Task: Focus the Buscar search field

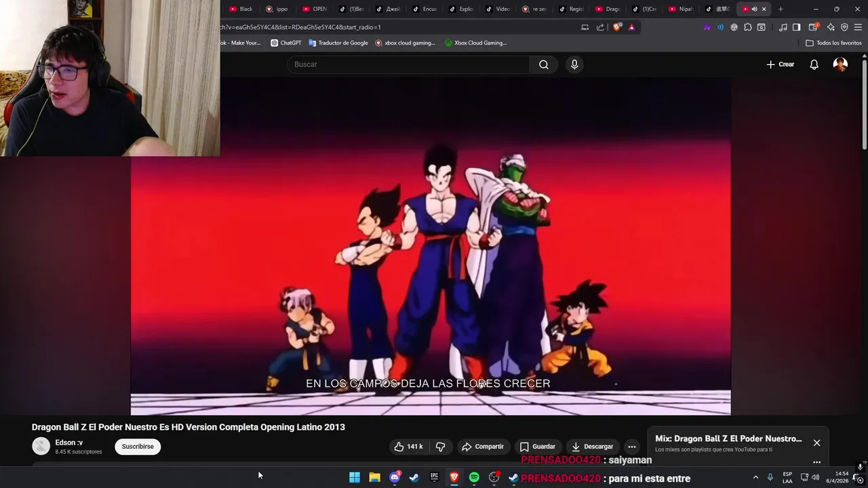Action: pos(408,64)
